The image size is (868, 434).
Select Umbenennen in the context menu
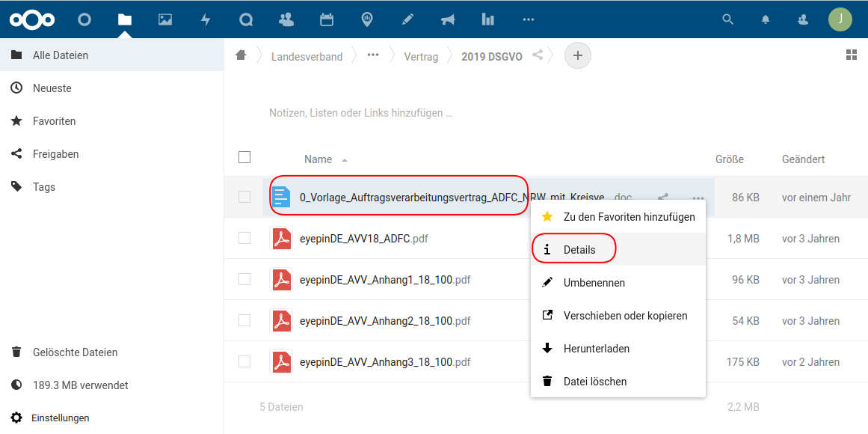coord(594,283)
